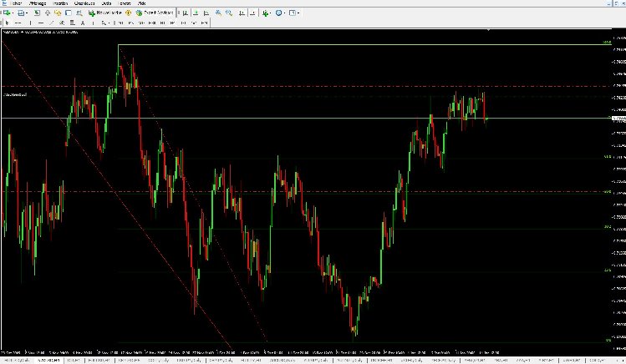Expand the Templates dropdown arrow
Screen dimensions: 626x364
coord(298,13)
